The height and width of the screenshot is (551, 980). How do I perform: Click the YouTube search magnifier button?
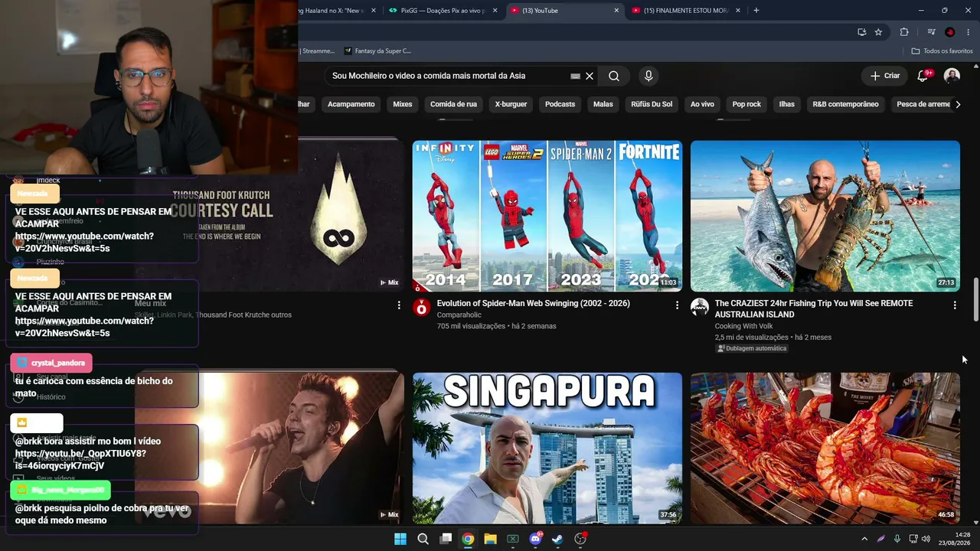coord(614,76)
